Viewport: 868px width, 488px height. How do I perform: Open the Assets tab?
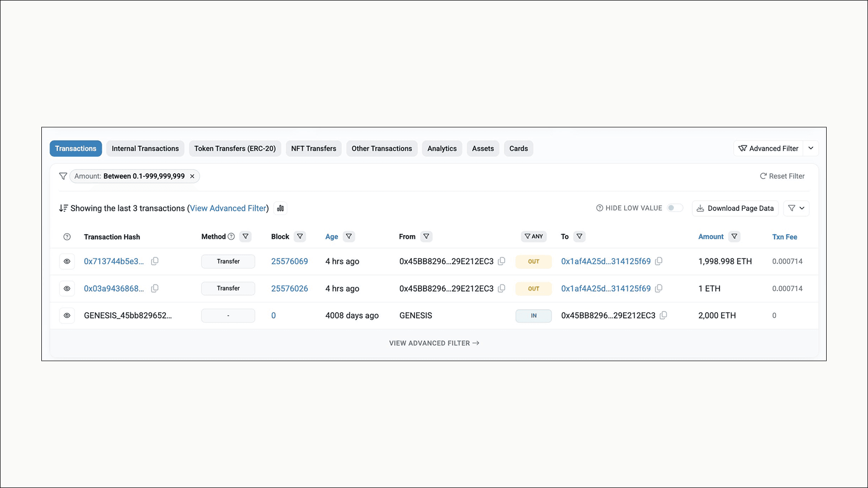click(483, 148)
